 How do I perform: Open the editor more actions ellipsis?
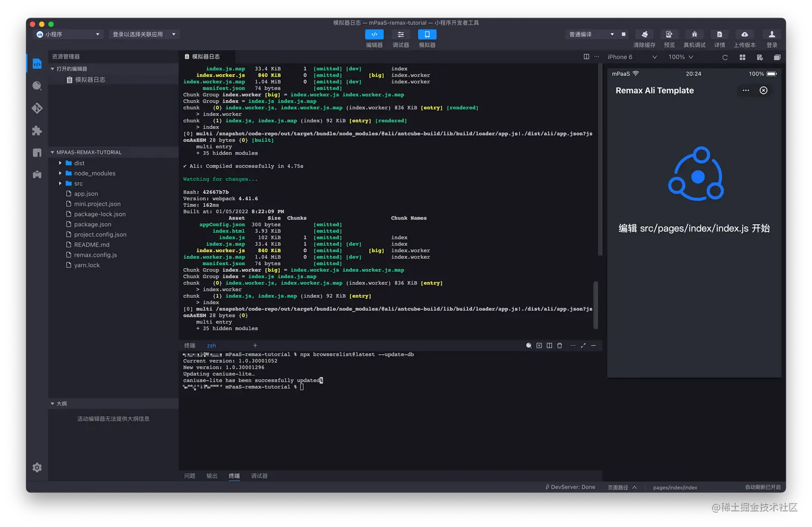tap(597, 57)
